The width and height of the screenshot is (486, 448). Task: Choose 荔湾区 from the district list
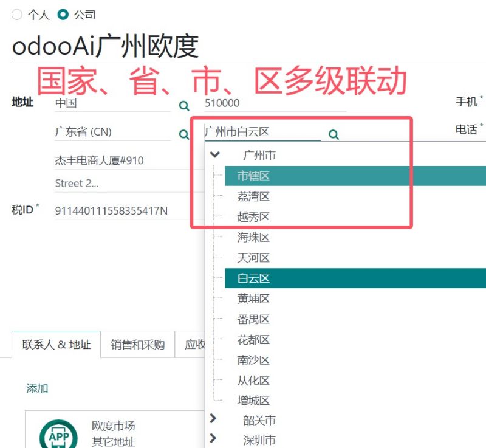tap(253, 196)
